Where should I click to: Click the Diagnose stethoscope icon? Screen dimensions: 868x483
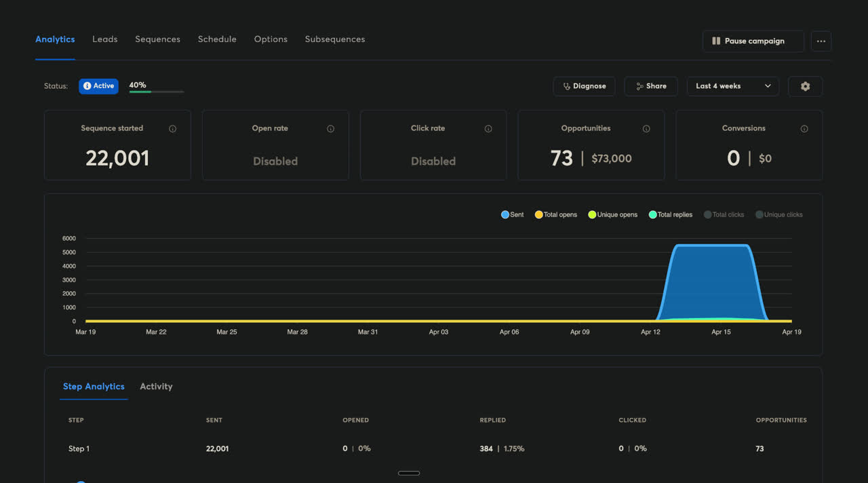click(x=566, y=86)
